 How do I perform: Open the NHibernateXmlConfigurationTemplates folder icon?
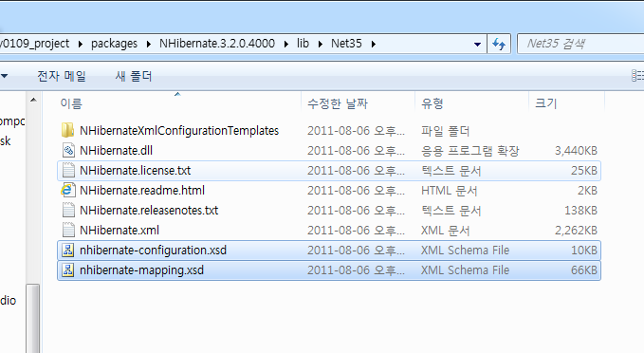(x=67, y=130)
